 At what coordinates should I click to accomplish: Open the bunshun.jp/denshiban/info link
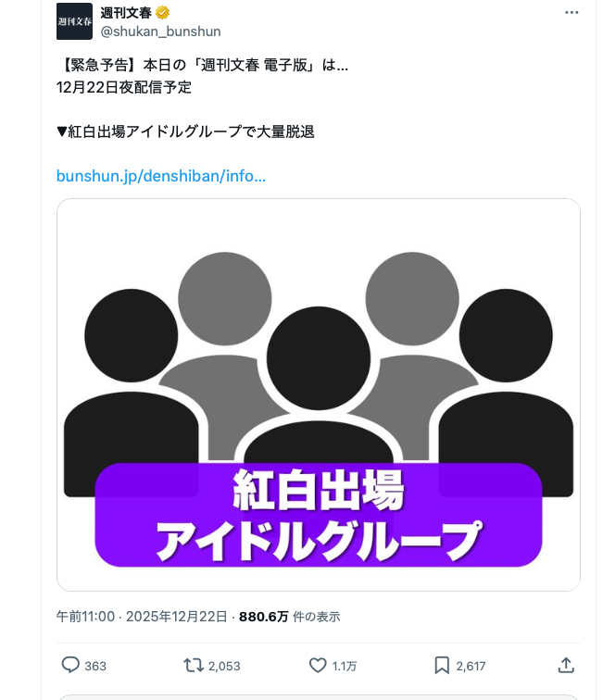[x=161, y=176]
